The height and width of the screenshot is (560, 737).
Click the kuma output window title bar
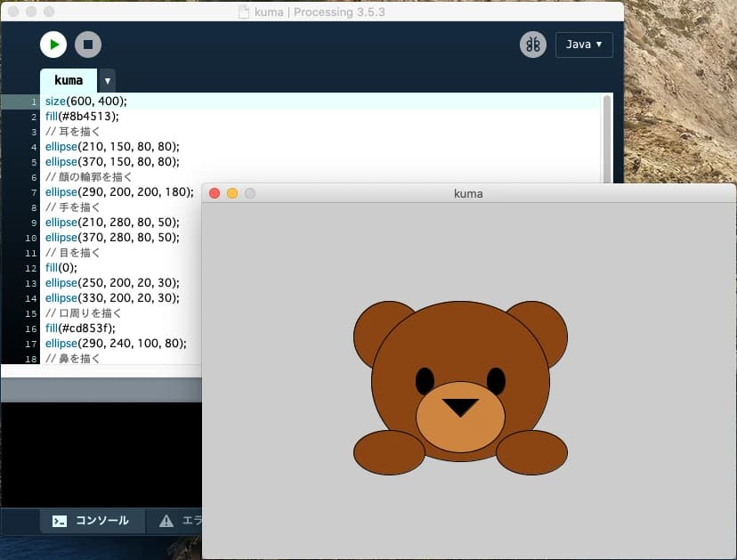pos(468,193)
